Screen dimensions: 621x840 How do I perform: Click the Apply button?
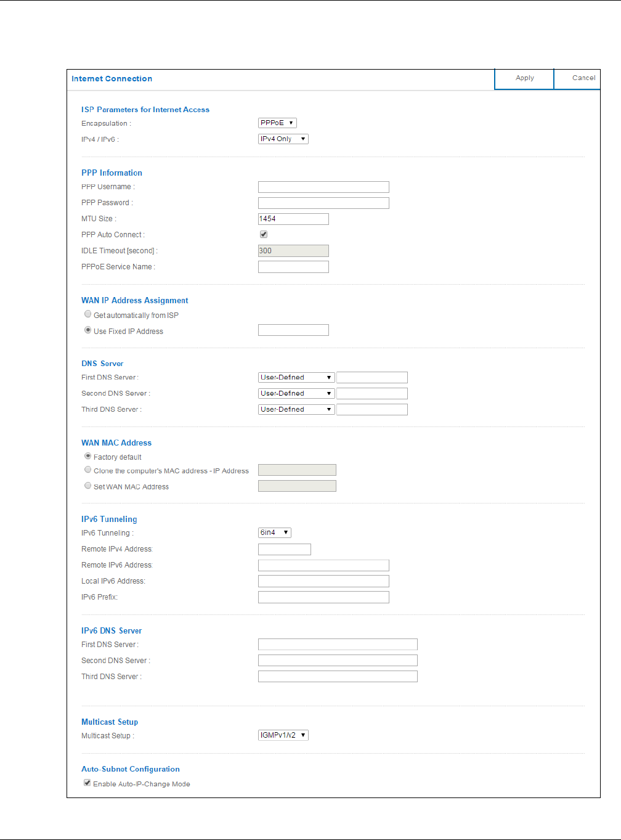tap(524, 79)
